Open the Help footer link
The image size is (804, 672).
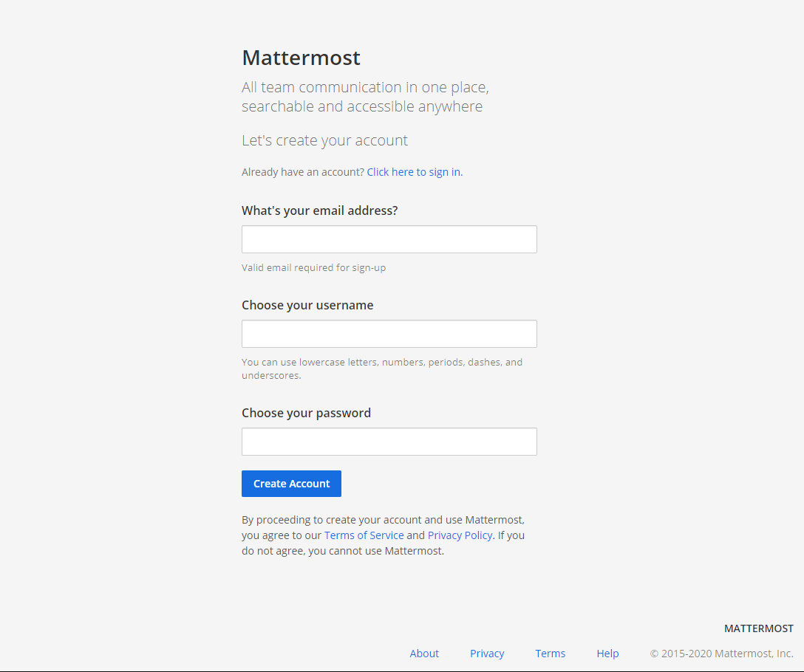[607, 654]
